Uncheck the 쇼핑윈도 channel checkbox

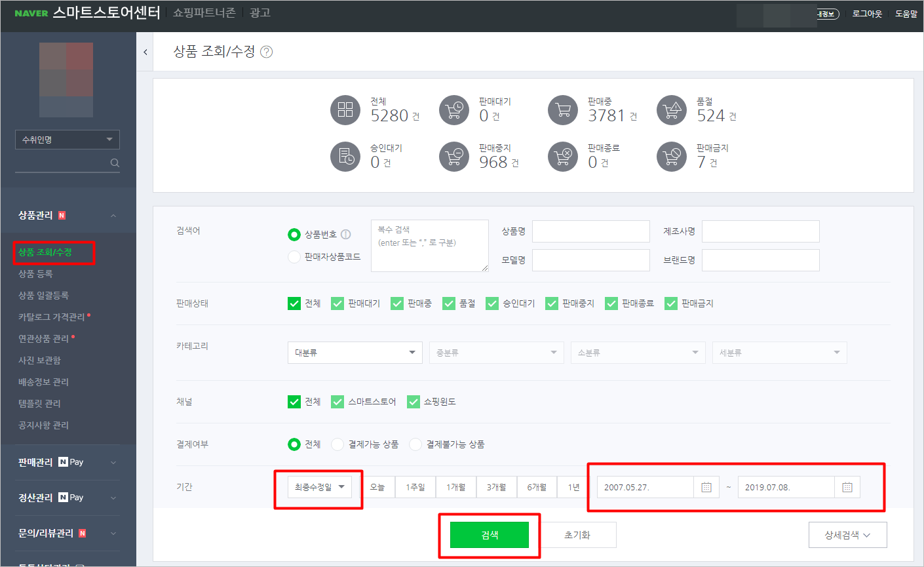pyautogui.click(x=414, y=402)
